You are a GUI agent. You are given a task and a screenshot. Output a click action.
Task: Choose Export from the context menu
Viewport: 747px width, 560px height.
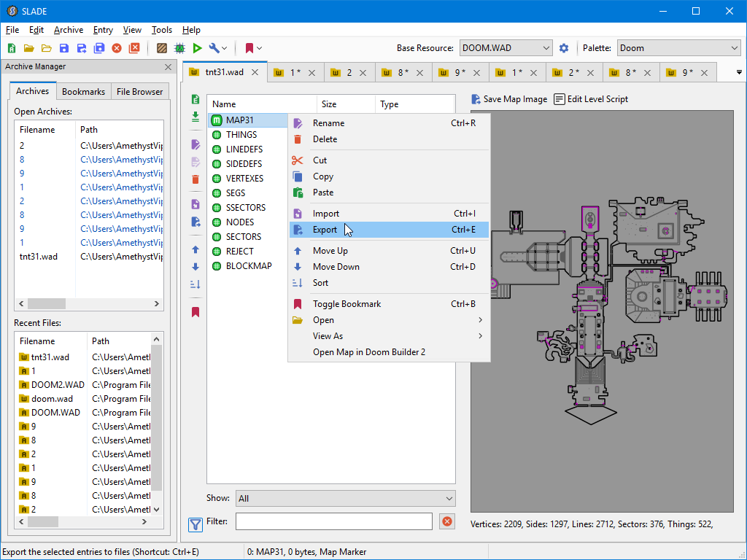tap(325, 230)
